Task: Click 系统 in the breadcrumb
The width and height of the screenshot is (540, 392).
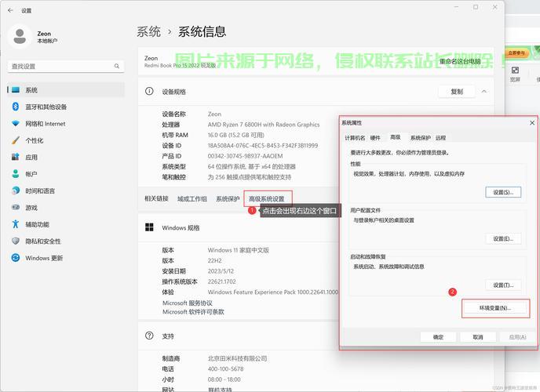Action: pos(148,31)
